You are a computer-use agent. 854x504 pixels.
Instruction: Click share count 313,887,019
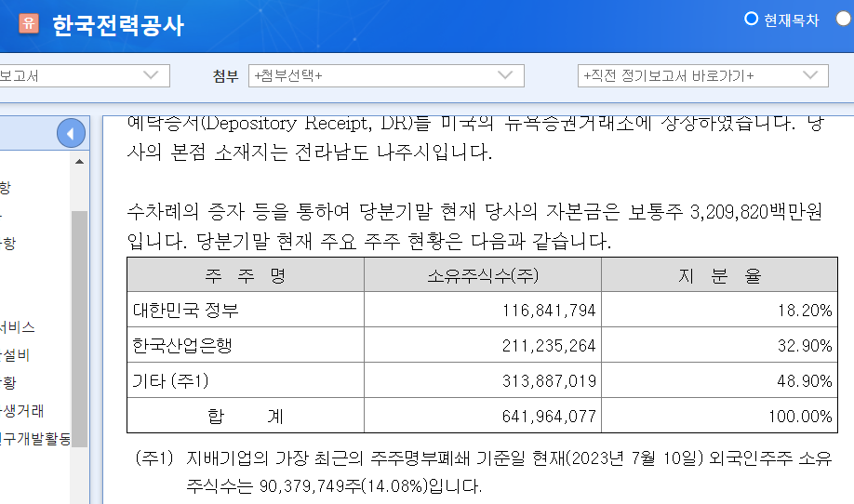[x=549, y=381]
